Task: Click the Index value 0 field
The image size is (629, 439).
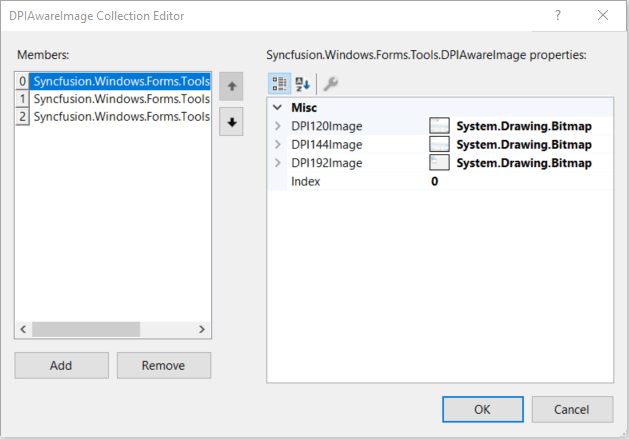Action: [x=520, y=181]
